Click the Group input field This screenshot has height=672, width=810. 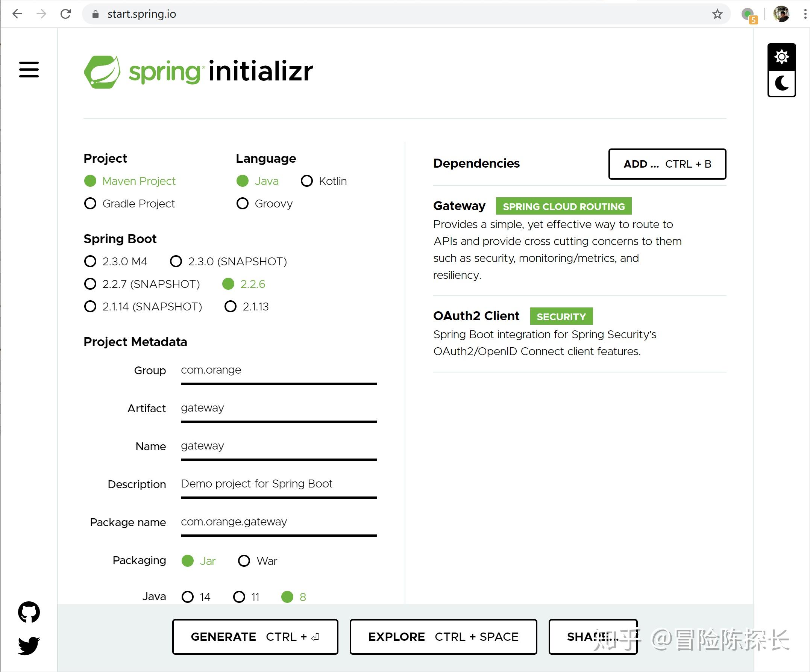click(279, 371)
